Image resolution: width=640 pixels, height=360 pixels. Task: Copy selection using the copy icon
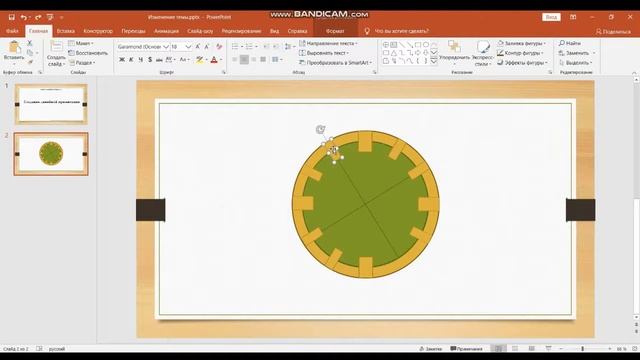click(30, 53)
